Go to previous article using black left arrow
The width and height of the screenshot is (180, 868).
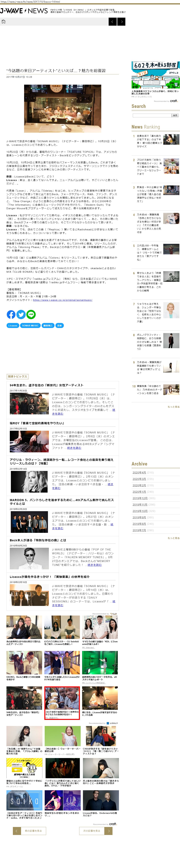point(113,22)
